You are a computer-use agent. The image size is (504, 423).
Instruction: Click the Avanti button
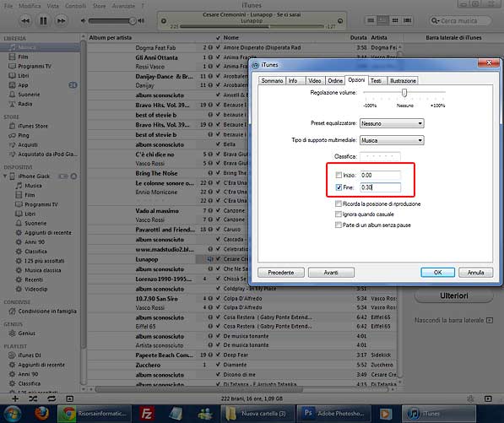click(x=331, y=273)
